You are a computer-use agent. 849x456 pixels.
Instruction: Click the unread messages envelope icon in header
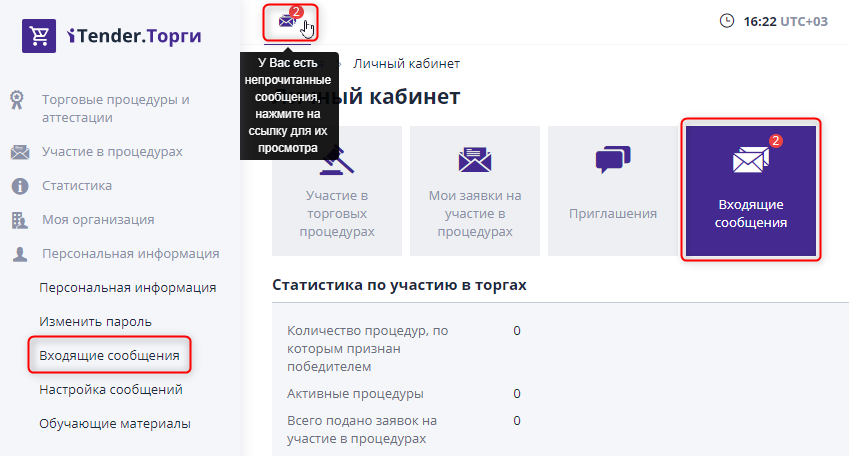(288, 21)
